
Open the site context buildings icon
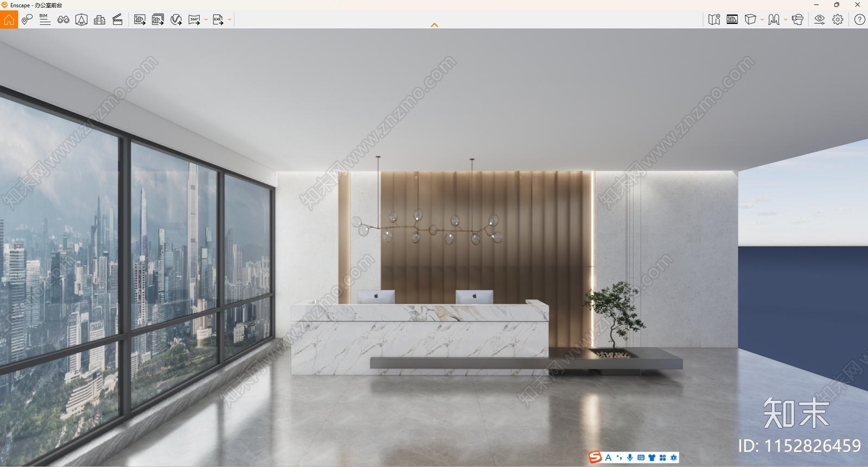click(99, 20)
